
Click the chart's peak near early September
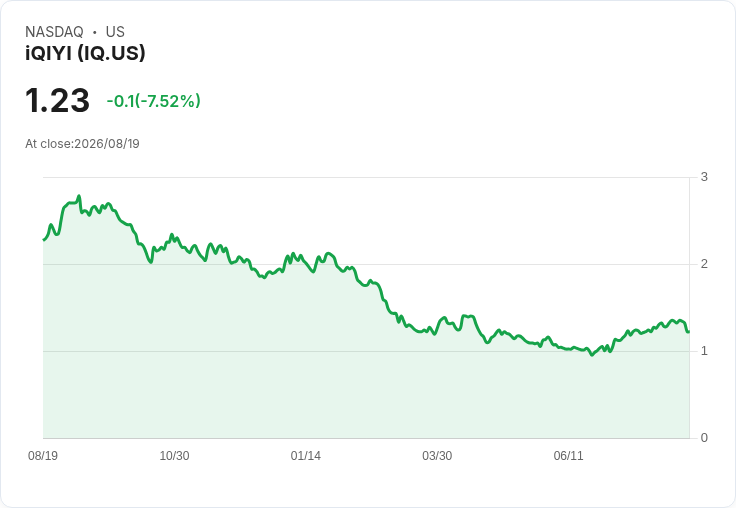click(79, 196)
